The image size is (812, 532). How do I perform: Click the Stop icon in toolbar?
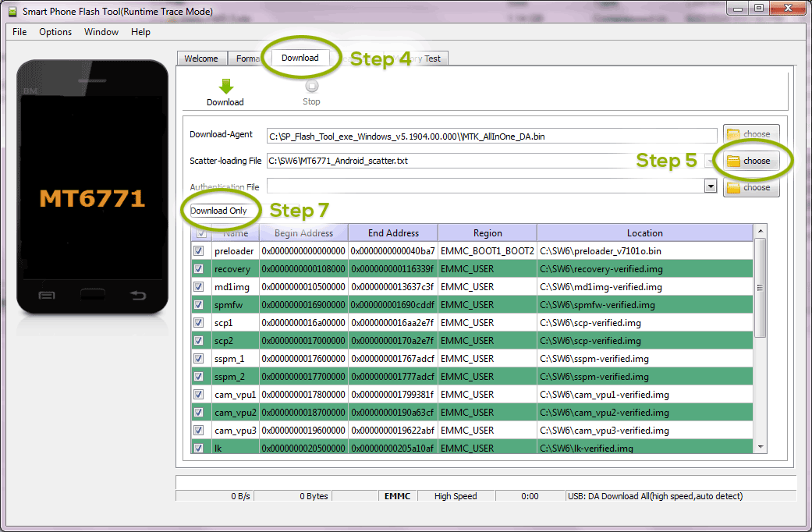[312, 86]
